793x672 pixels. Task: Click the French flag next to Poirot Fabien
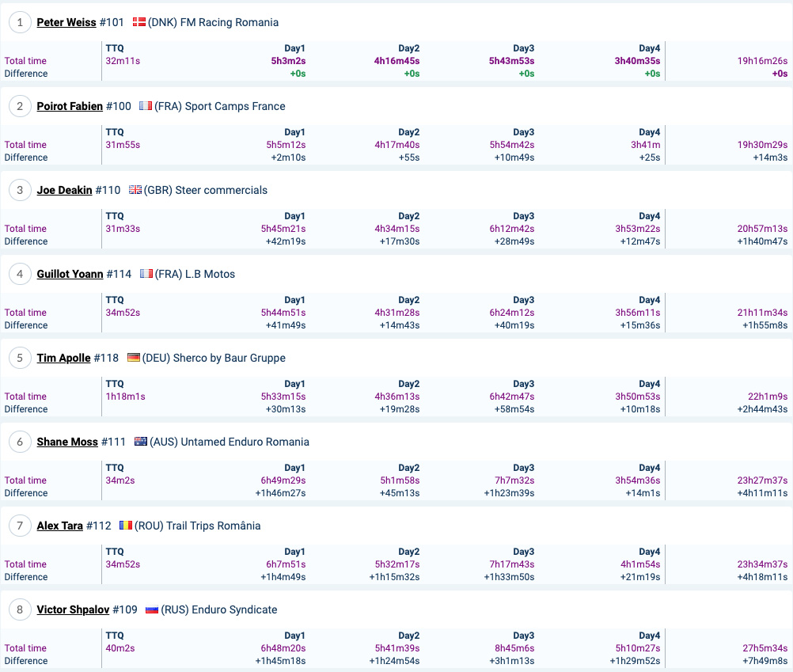point(146,106)
